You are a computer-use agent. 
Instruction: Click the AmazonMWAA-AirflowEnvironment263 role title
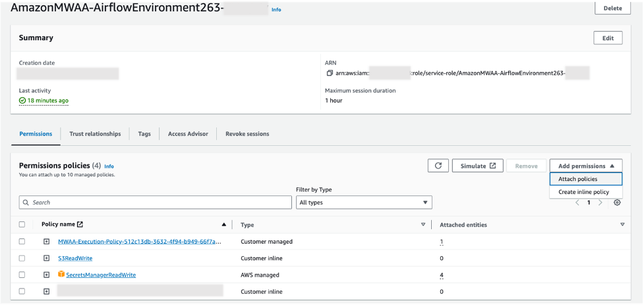[117, 8]
